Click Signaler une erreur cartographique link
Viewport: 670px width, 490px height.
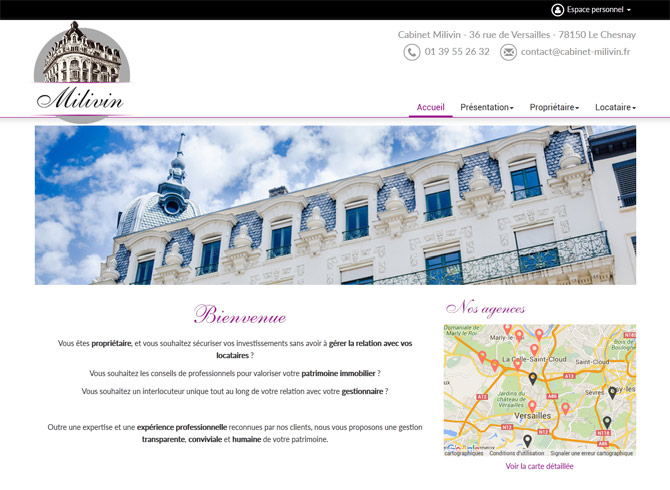coord(591,453)
